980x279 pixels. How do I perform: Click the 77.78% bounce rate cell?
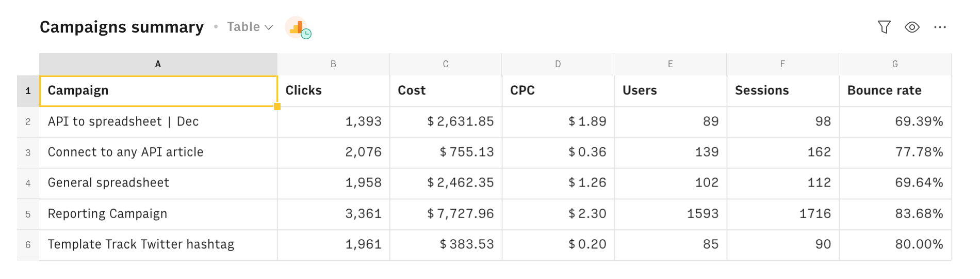coord(895,152)
